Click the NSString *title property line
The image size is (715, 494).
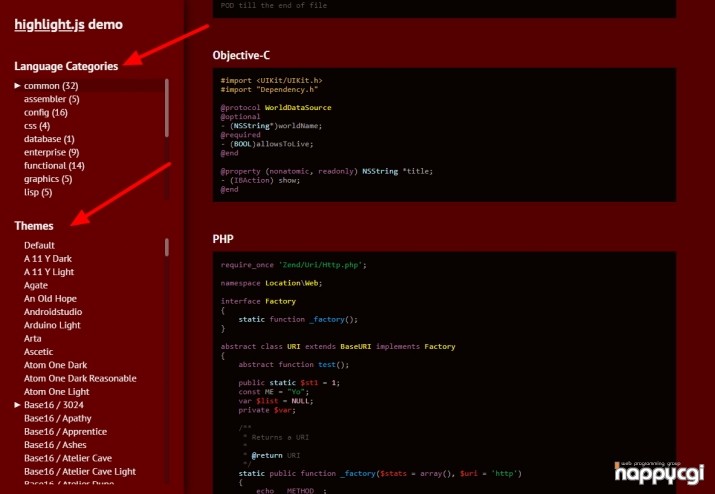coord(326,172)
